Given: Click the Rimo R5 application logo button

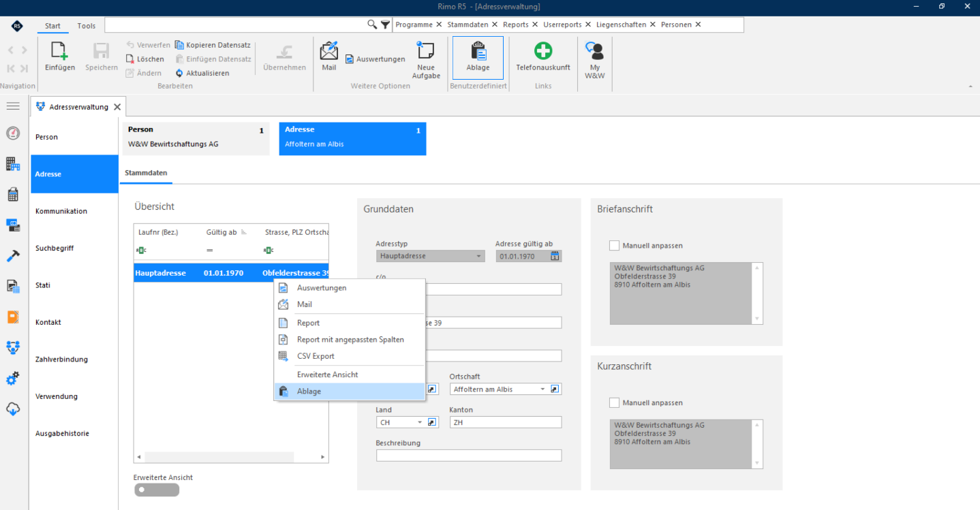Looking at the screenshot, I should (17, 26).
